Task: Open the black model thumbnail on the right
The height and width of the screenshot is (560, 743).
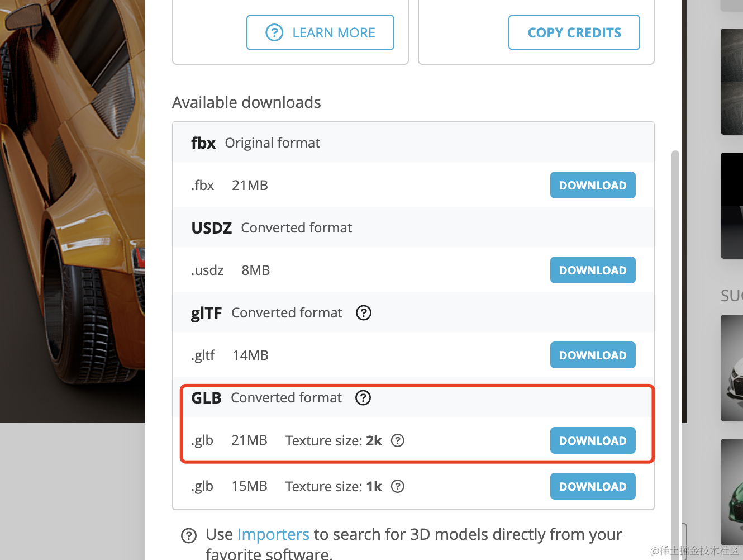Action: click(x=732, y=206)
